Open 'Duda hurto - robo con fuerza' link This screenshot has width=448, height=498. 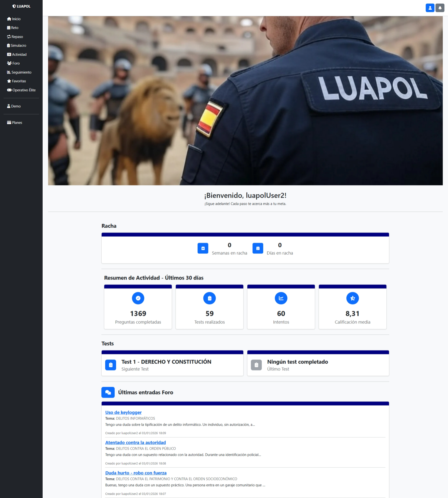(x=136, y=473)
